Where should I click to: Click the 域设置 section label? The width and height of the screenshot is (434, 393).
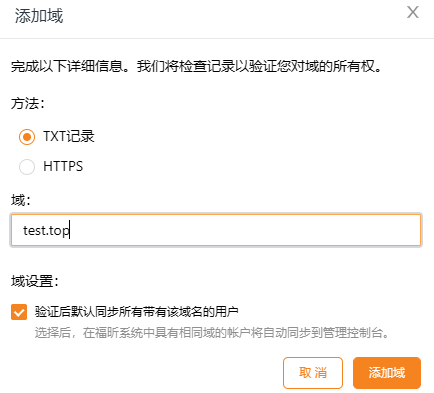(x=35, y=281)
